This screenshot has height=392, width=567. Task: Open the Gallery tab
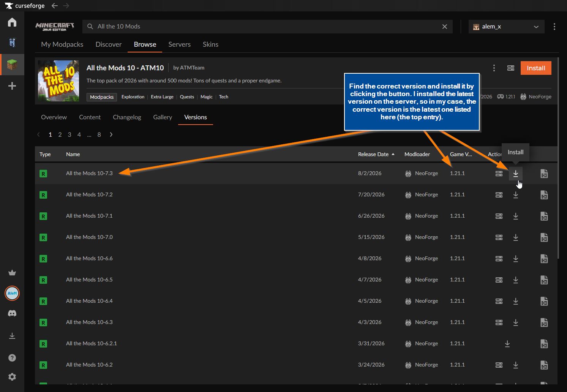tap(163, 117)
